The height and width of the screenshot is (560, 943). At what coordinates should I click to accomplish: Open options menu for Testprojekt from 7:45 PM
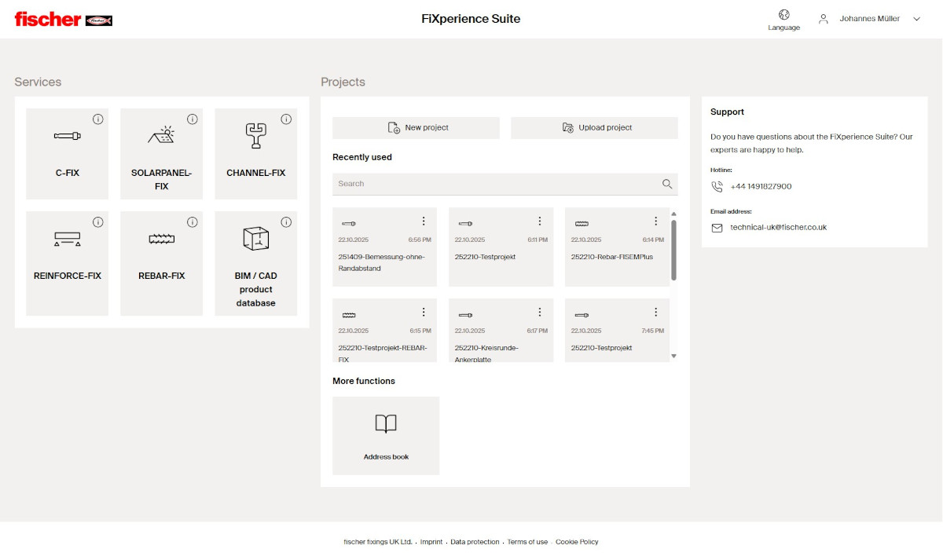pos(656,313)
